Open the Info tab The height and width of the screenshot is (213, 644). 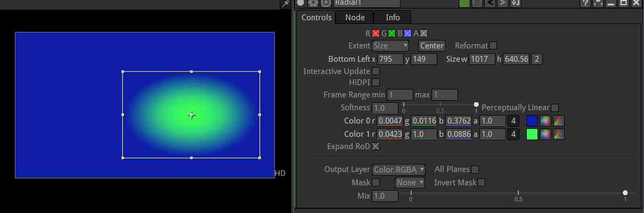coord(393,17)
